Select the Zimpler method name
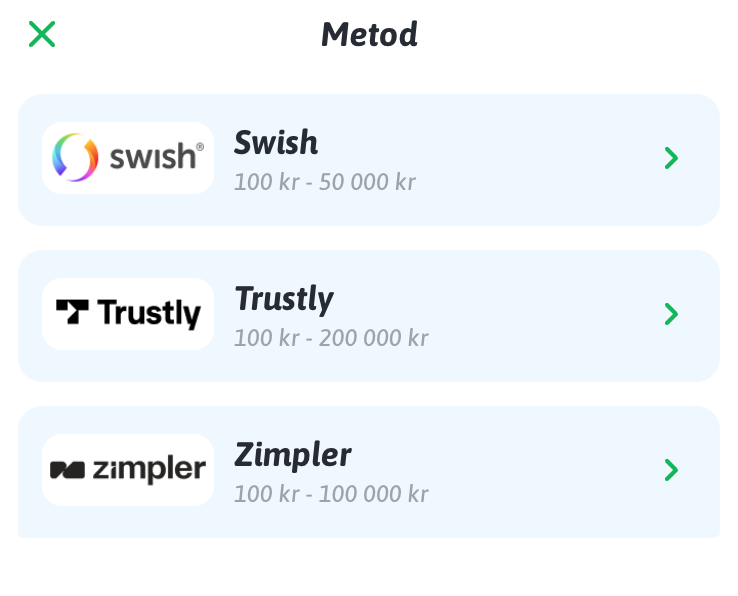This screenshot has width=738, height=596. 293,455
